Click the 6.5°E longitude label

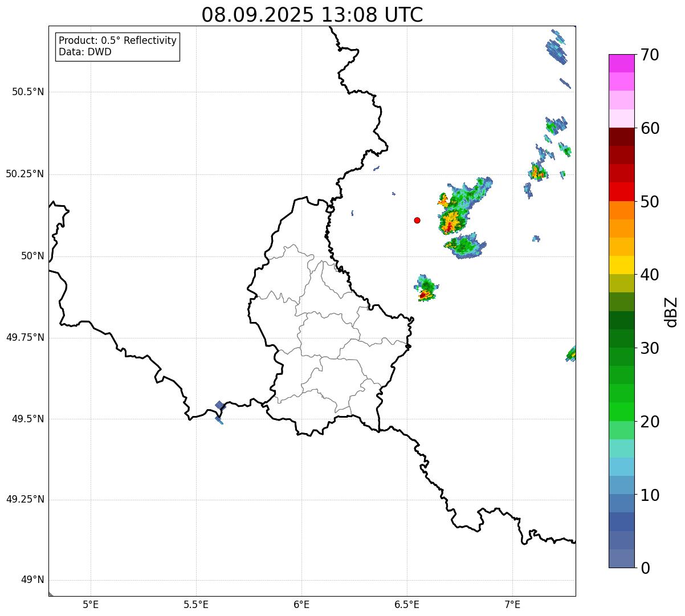pyautogui.click(x=407, y=604)
